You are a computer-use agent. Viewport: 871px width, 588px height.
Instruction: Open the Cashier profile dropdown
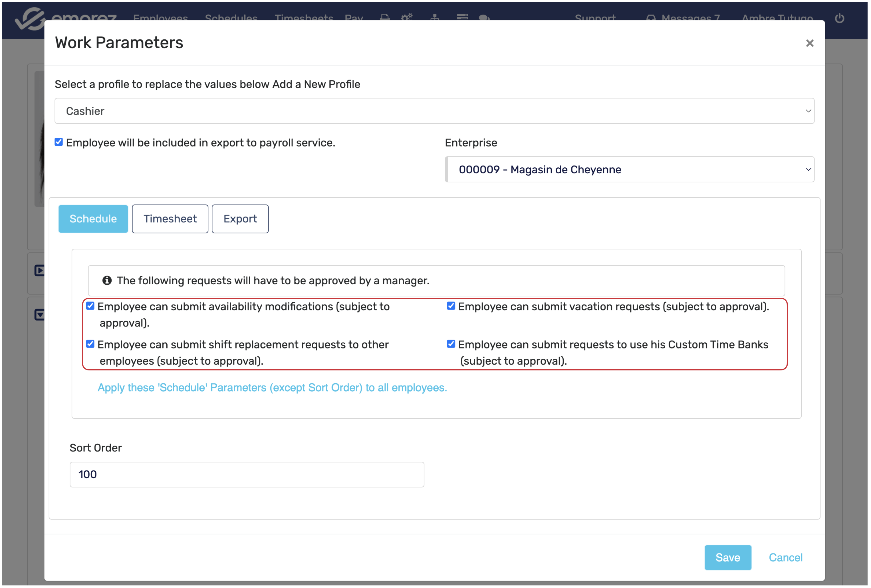(434, 111)
